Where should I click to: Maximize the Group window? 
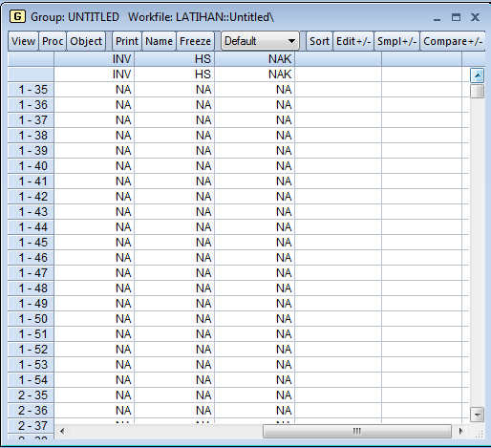(456, 17)
